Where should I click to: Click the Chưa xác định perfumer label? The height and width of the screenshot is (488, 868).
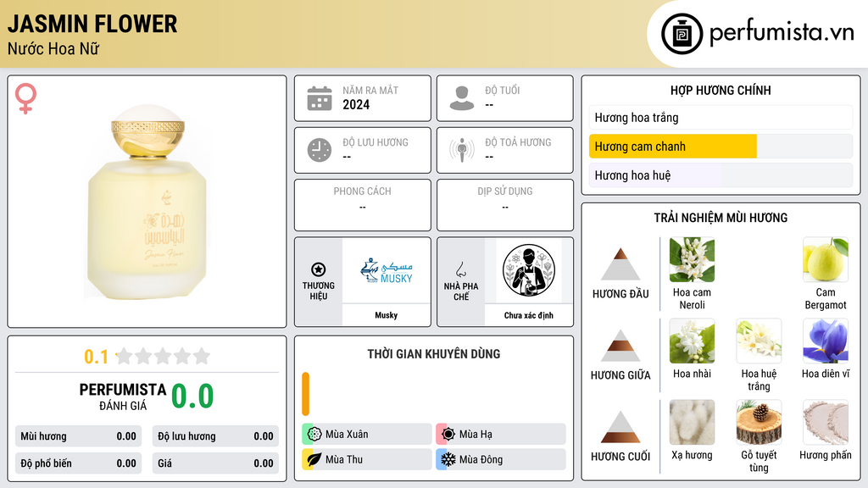point(529,315)
